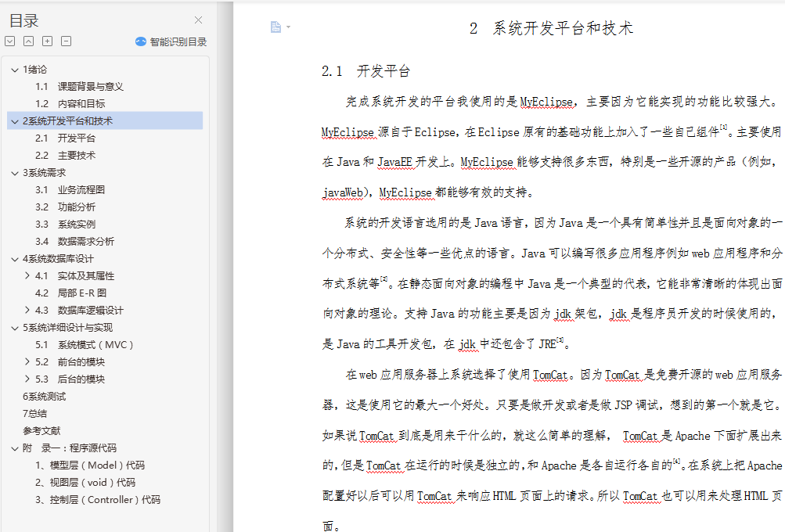Open 3.2 功能分析 entry
This screenshot has width=785, height=532.
65,207
